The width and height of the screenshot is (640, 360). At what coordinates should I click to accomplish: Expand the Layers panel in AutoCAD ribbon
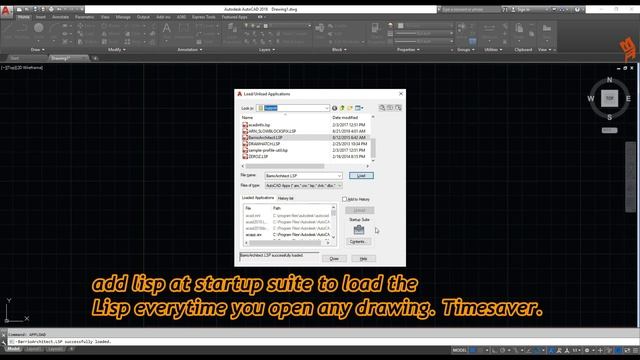pyautogui.click(x=267, y=50)
